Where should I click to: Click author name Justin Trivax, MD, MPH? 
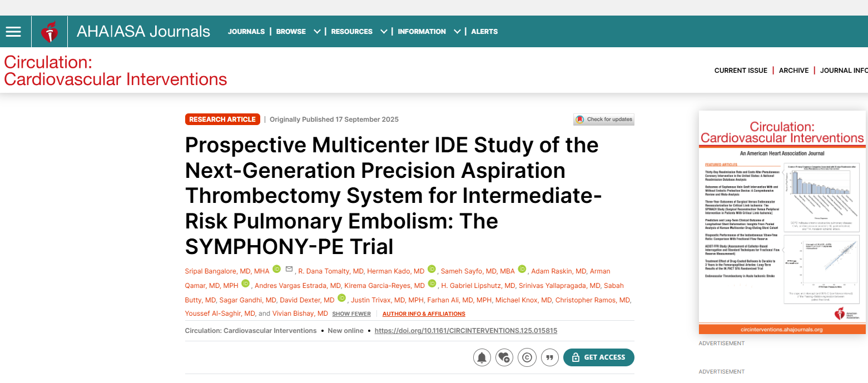[x=387, y=300]
